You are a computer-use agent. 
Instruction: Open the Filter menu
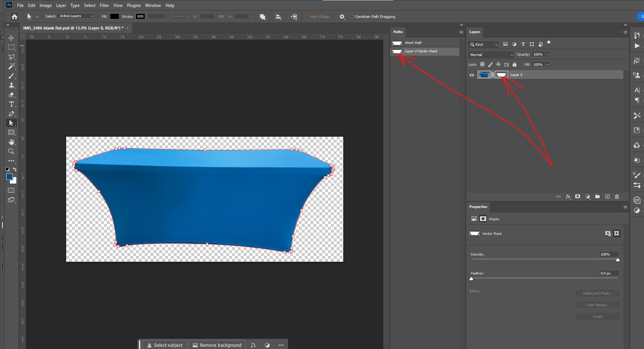point(104,5)
